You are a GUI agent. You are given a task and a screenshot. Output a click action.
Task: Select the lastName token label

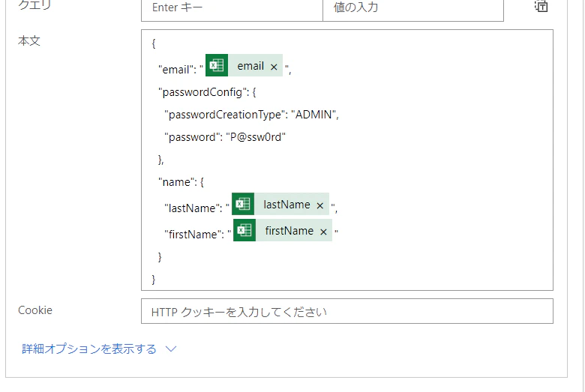(286, 205)
